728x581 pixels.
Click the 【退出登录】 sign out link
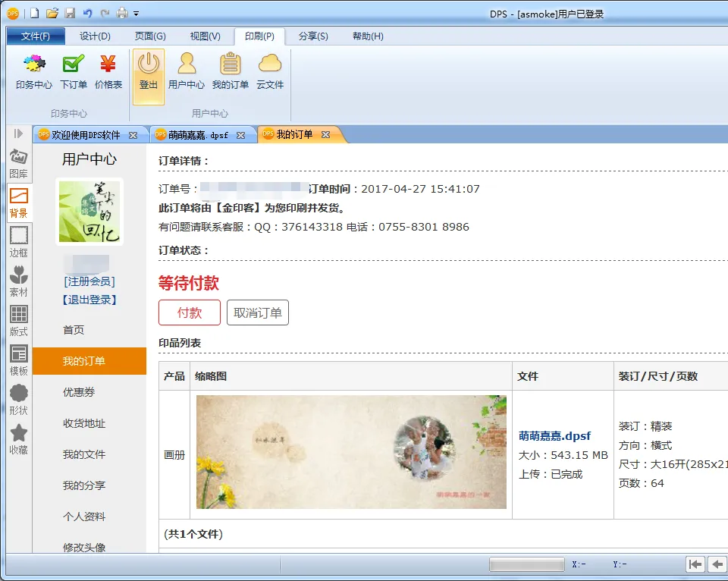pyautogui.click(x=89, y=300)
